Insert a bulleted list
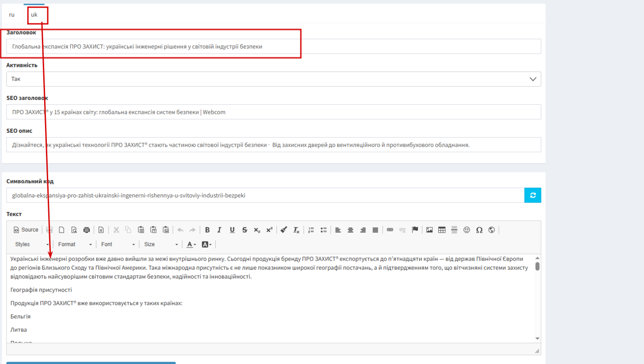This screenshot has height=364, width=644. [323, 230]
